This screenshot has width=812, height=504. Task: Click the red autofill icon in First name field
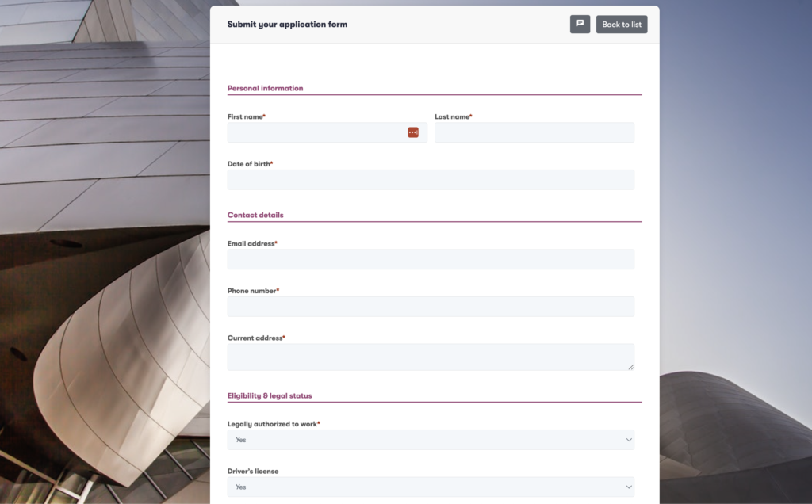pyautogui.click(x=413, y=132)
